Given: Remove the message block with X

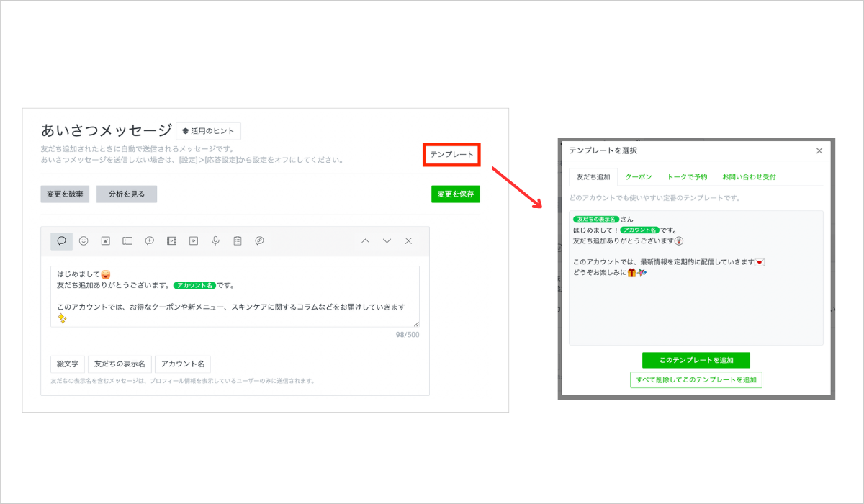Looking at the screenshot, I should click(408, 241).
